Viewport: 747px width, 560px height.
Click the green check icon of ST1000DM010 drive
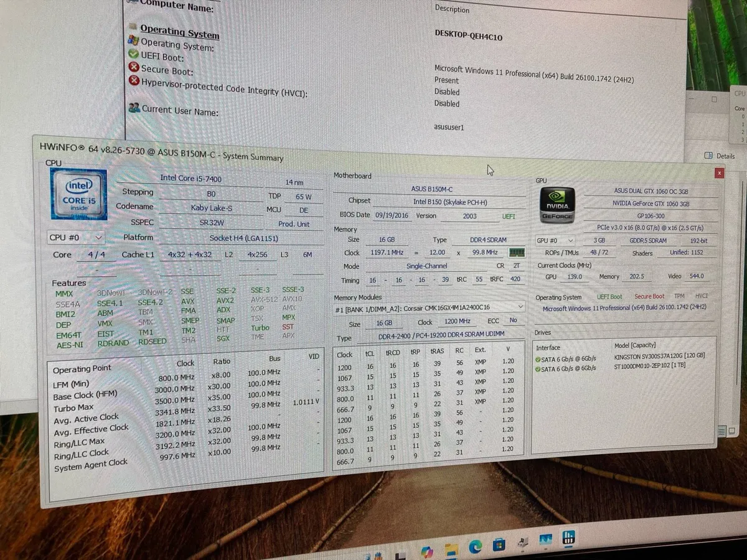coord(537,369)
